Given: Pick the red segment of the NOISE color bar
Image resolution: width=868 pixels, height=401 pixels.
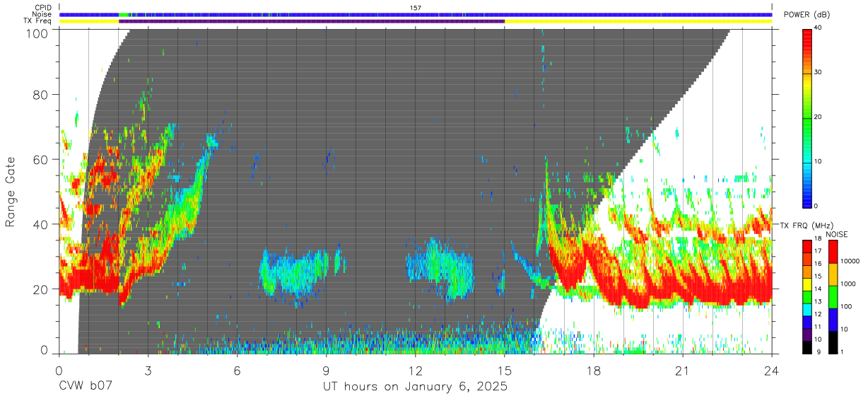Looking at the screenshot, I should coord(833,252).
